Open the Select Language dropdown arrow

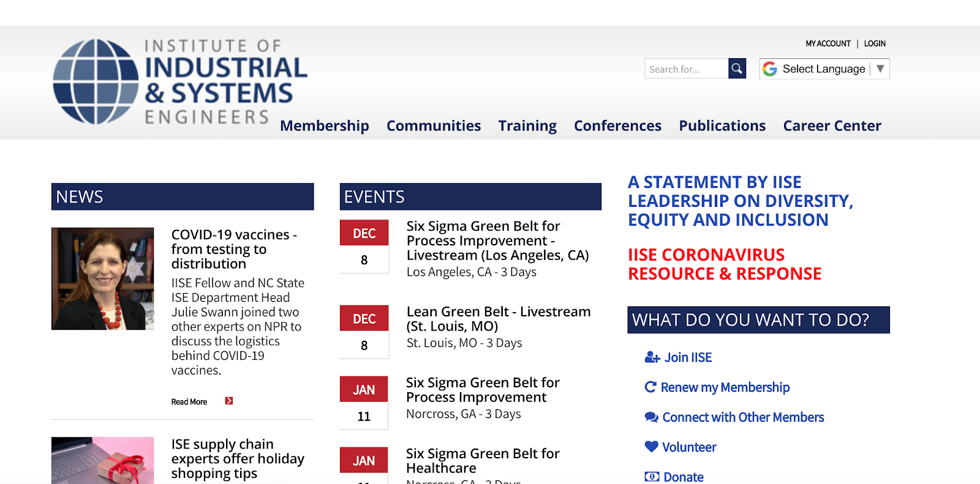click(880, 69)
